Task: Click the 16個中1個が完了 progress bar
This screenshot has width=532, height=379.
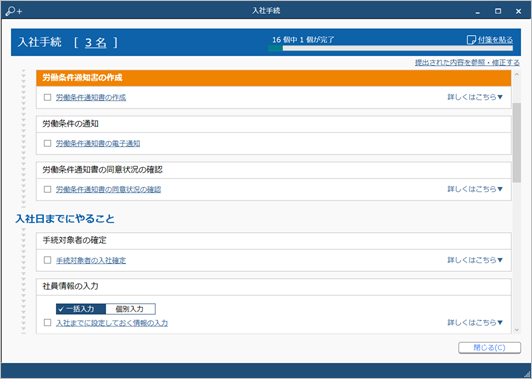Action: pyautogui.click(x=390, y=48)
